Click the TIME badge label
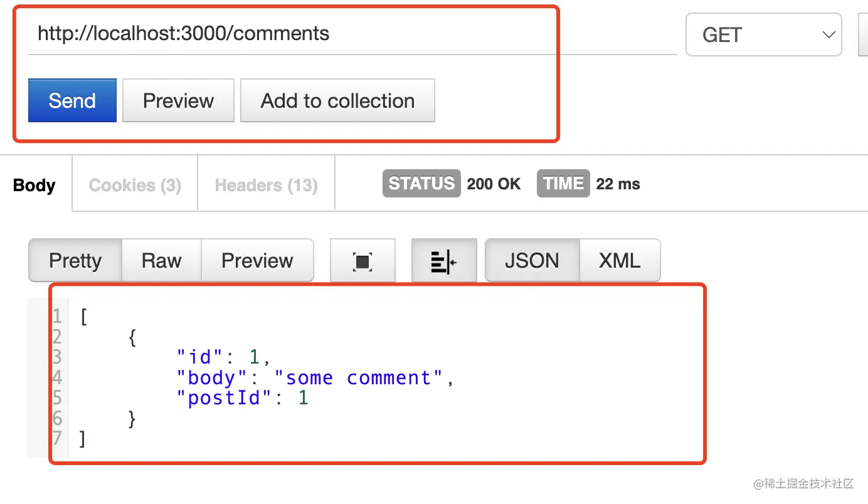 pyautogui.click(x=563, y=183)
